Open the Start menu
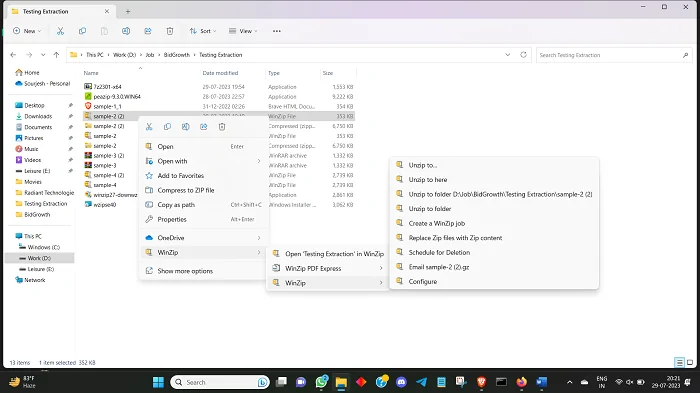700x393 pixels. click(x=158, y=382)
